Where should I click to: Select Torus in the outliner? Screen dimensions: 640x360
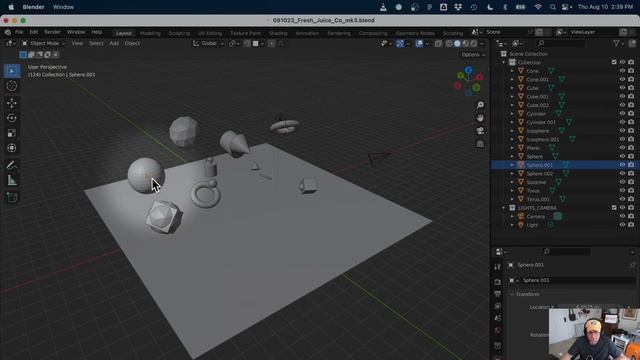(533, 191)
